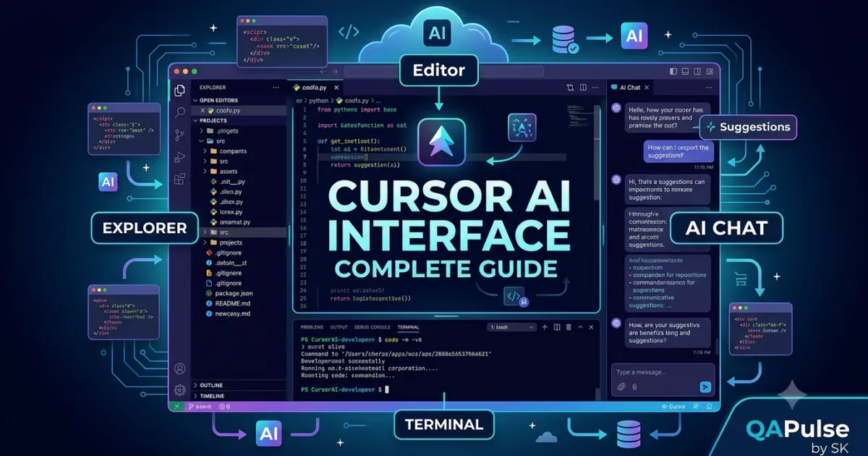This screenshot has height=456, width=868.
Task: Attach a file with the paperclip icon
Action: click(621, 387)
